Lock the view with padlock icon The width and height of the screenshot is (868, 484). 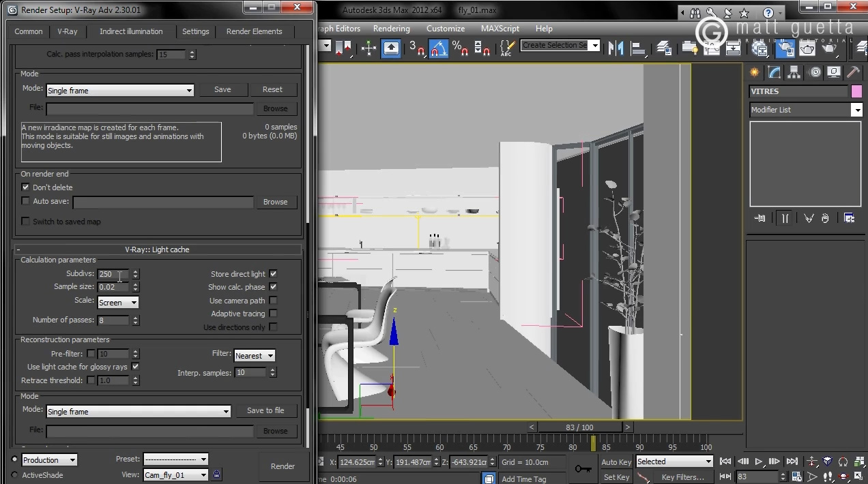[x=217, y=474]
